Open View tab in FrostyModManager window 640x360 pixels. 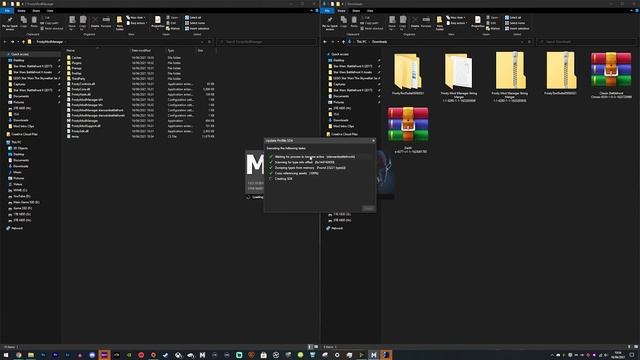pos(50,11)
